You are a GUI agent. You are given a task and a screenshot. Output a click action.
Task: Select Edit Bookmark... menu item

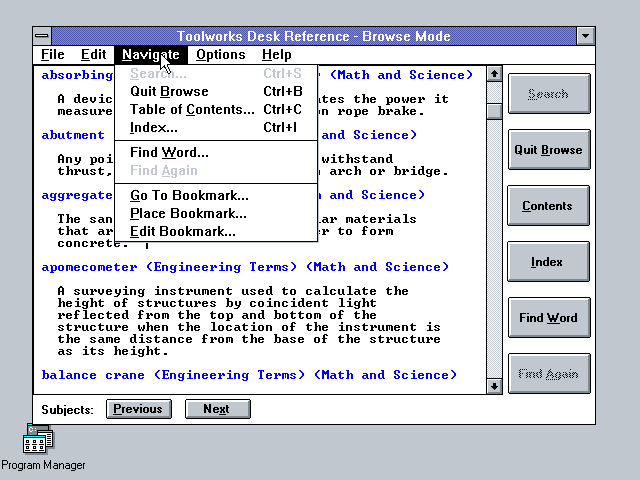pyautogui.click(x=216, y=231)
